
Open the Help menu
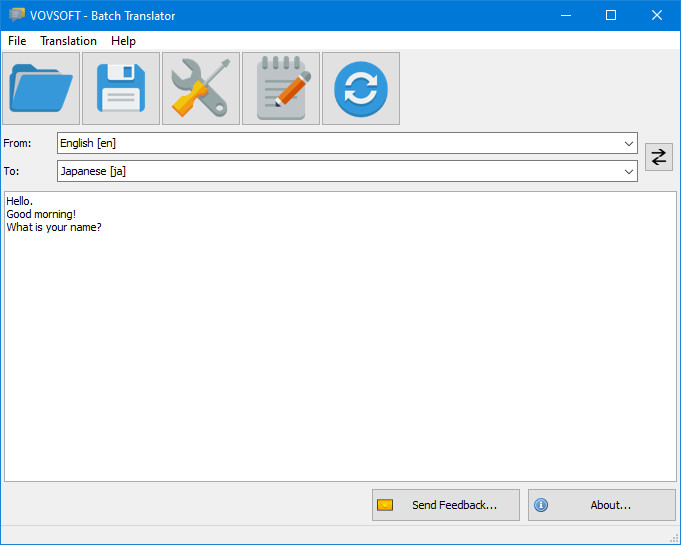123,41
